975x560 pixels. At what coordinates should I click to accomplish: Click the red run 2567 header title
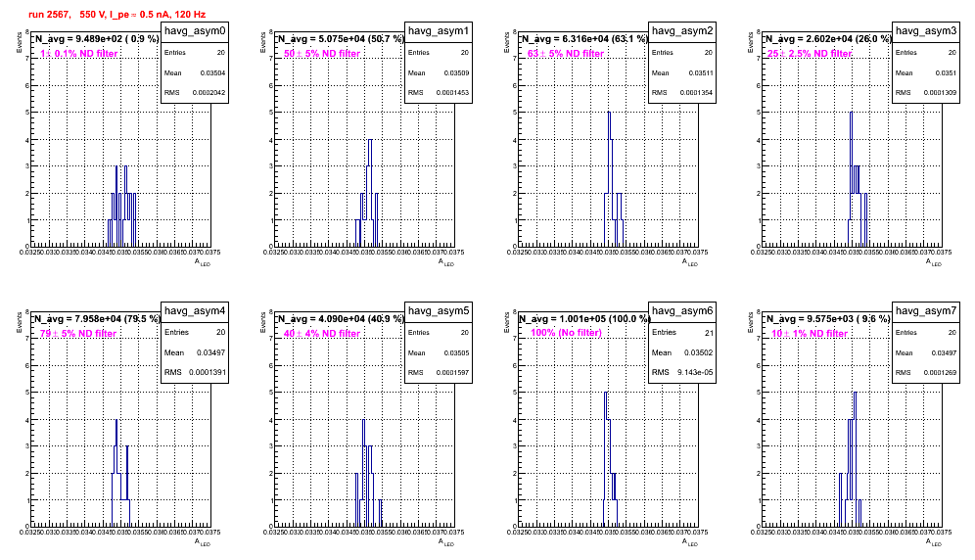[x=116, y=15]
